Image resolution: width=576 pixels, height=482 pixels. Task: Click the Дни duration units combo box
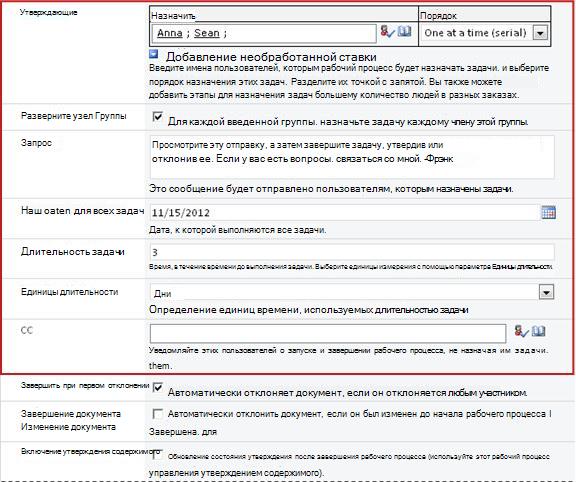coord(352,293)
